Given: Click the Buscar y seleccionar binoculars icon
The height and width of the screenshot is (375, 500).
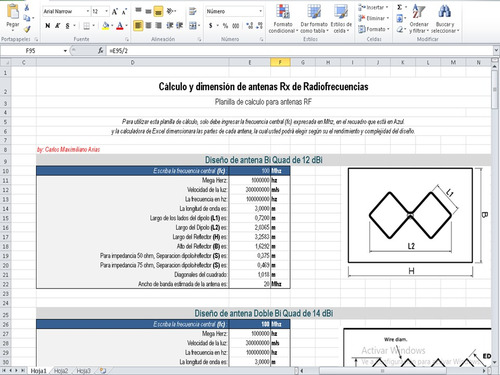Looking at the screenshot, I should 444,11.
